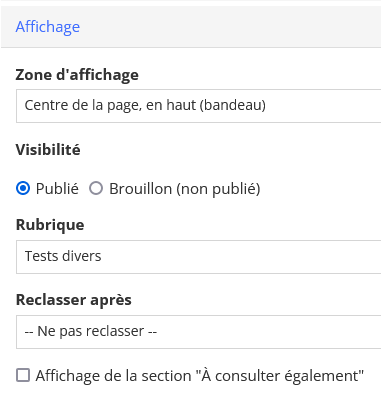Set visibility to non publié draft
Screen dimensions: 381x415
click(x=96, y=188)
